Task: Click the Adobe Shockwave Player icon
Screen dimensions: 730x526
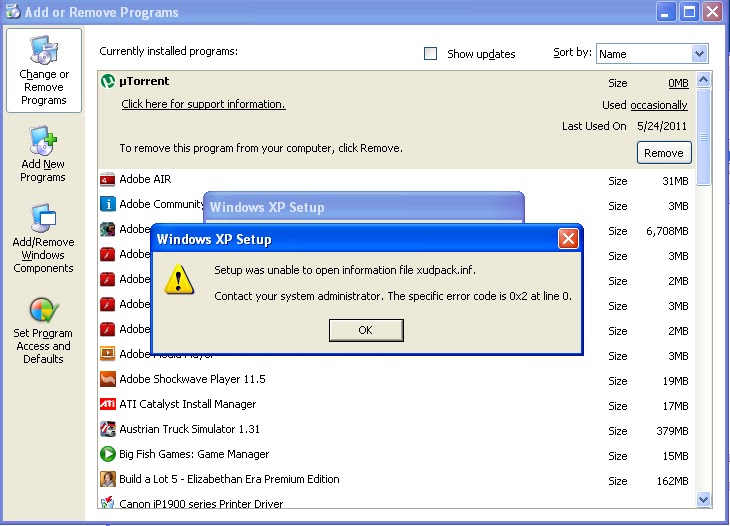Action: (x=108, y=379)
